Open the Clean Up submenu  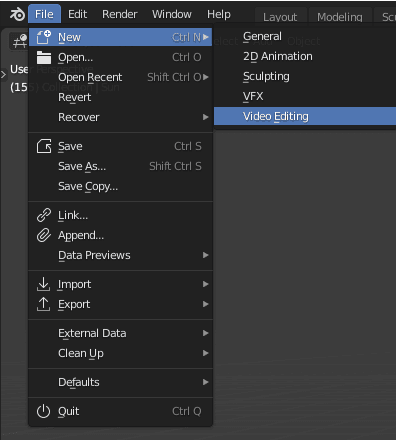pos(121,353)
